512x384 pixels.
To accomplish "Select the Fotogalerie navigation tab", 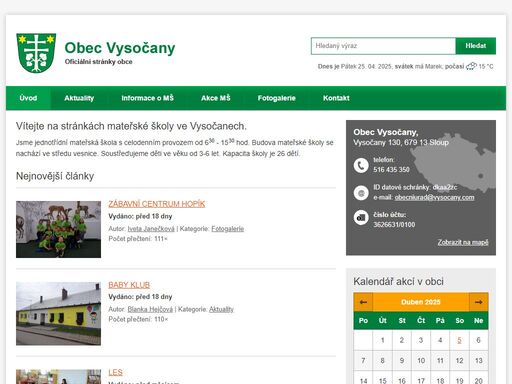I will (x=276, y=98).
